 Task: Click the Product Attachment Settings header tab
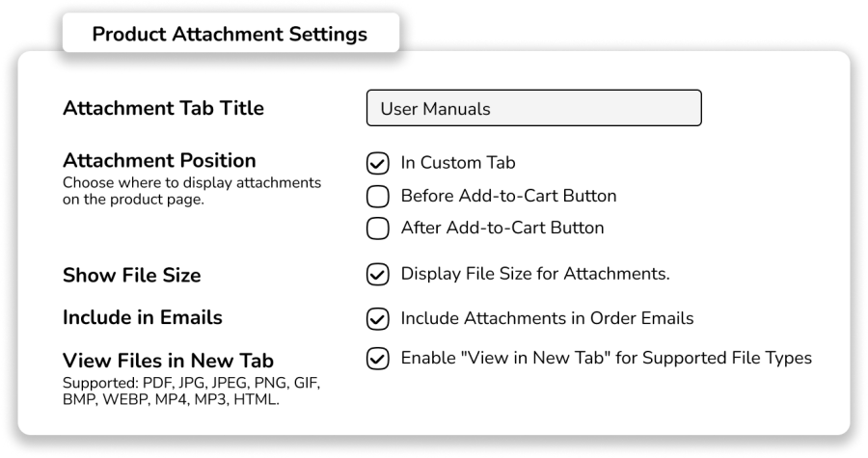[230, 34]
